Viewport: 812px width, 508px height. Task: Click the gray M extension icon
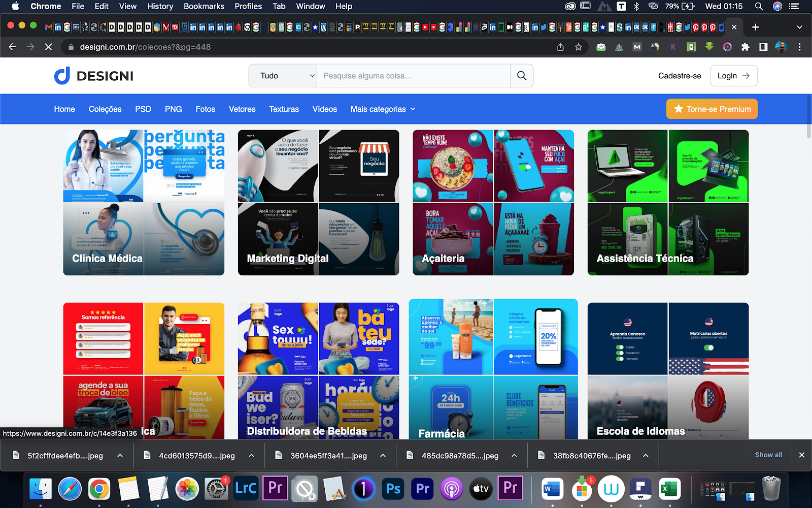pos(637,47)
